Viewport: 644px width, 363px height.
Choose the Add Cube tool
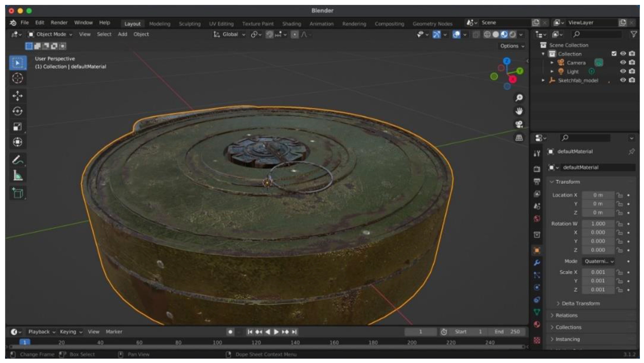pyautogui.click(x=18, y=193)
